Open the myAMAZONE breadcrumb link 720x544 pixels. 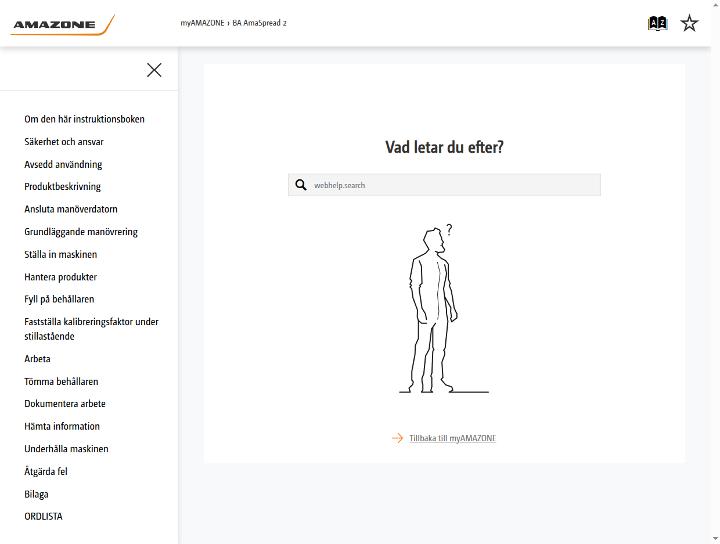coord(202,23)
